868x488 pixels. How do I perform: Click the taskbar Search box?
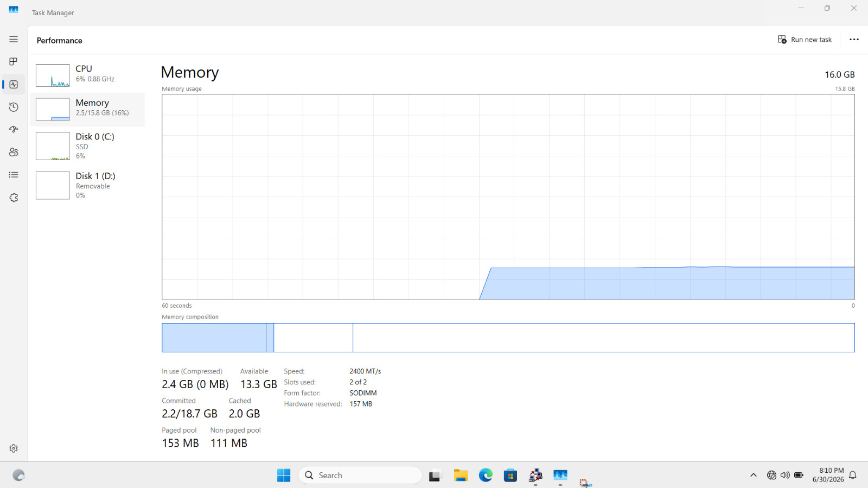pos(360,475)
